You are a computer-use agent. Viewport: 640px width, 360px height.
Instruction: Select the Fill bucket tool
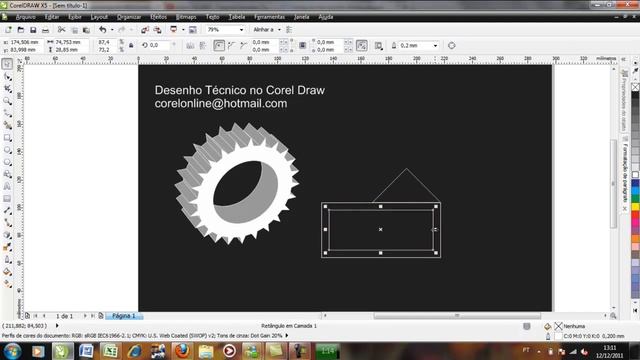7,272
